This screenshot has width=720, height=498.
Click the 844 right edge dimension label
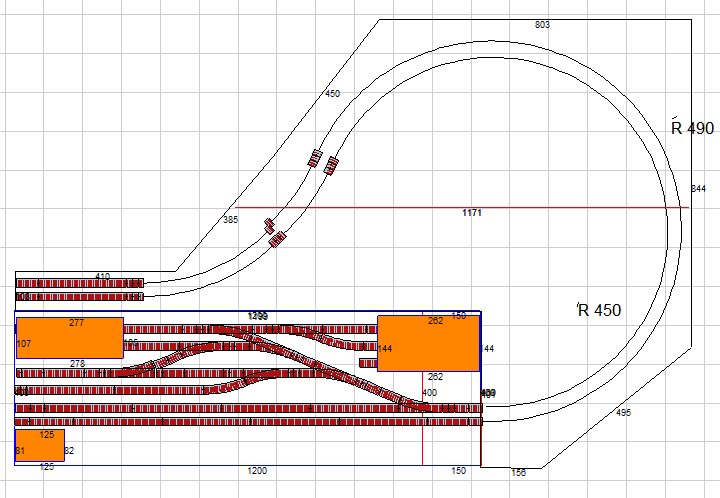(698, 189)
